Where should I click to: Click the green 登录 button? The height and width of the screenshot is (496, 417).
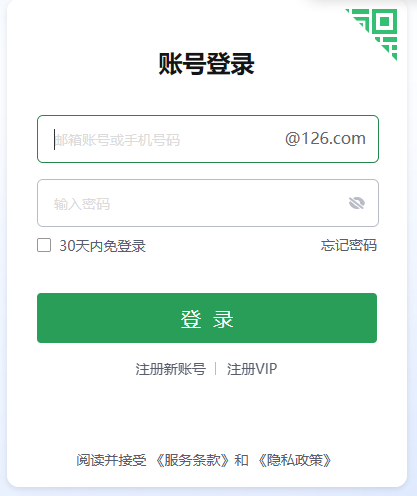[x=207, y=318]
